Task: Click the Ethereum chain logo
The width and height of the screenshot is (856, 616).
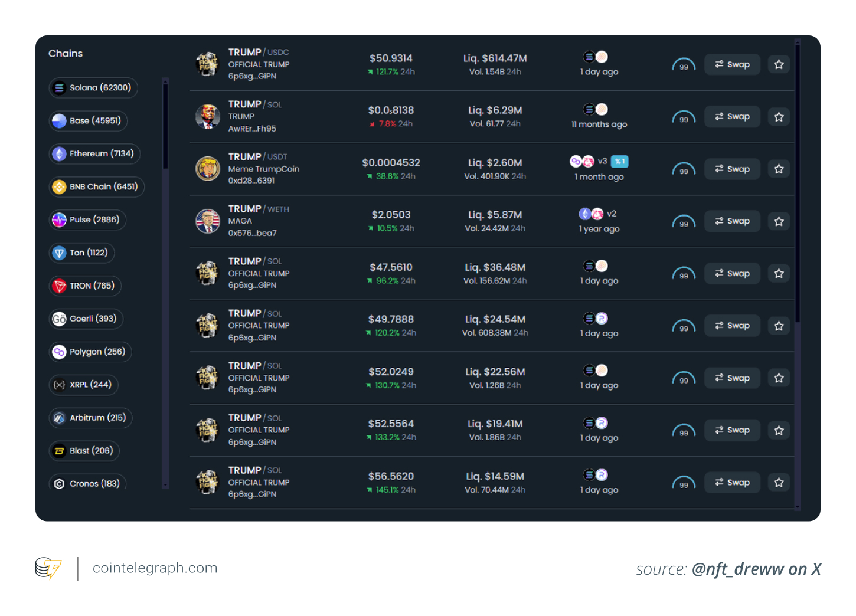Action: 59,154
